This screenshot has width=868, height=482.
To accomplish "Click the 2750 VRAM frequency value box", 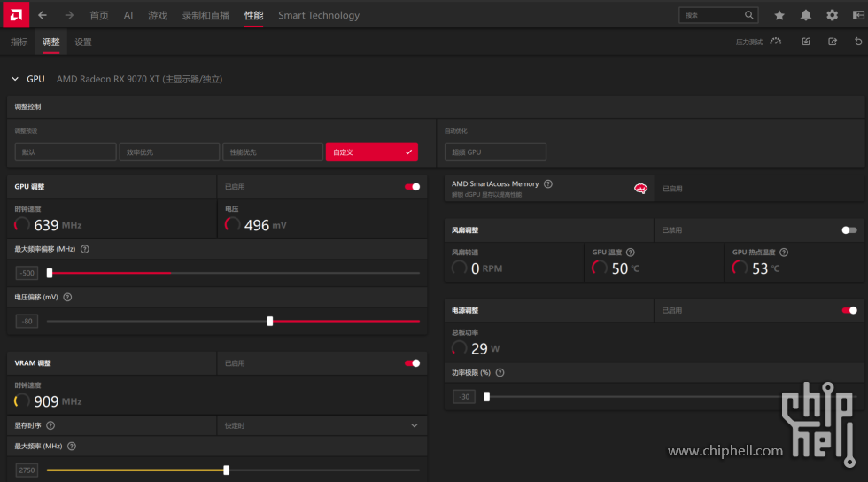I will [27, 470].
